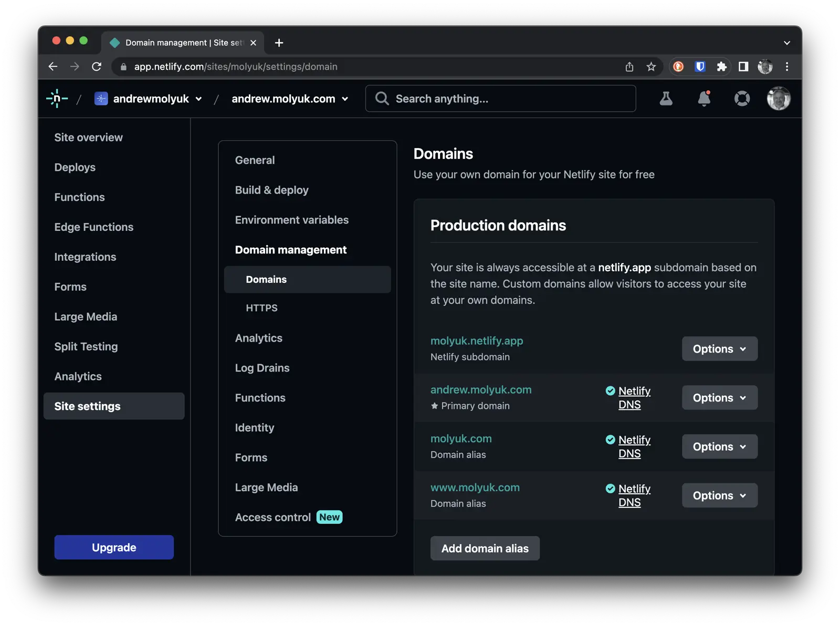Viewport: 840px width, 626px height.
Task: Click the Netlify logo in the header
Action: 57,99
